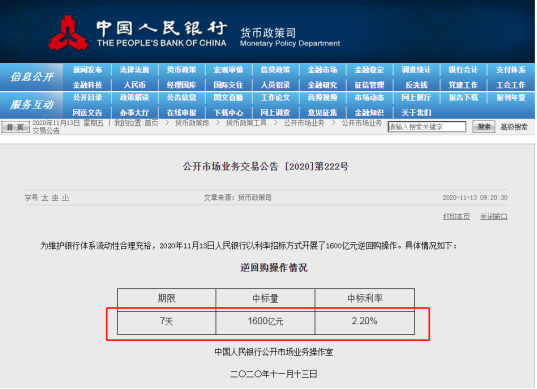Viewport: 537px width, 389px height.
Task: Open the 法律法规 navigation link
Action: (134, 70)
